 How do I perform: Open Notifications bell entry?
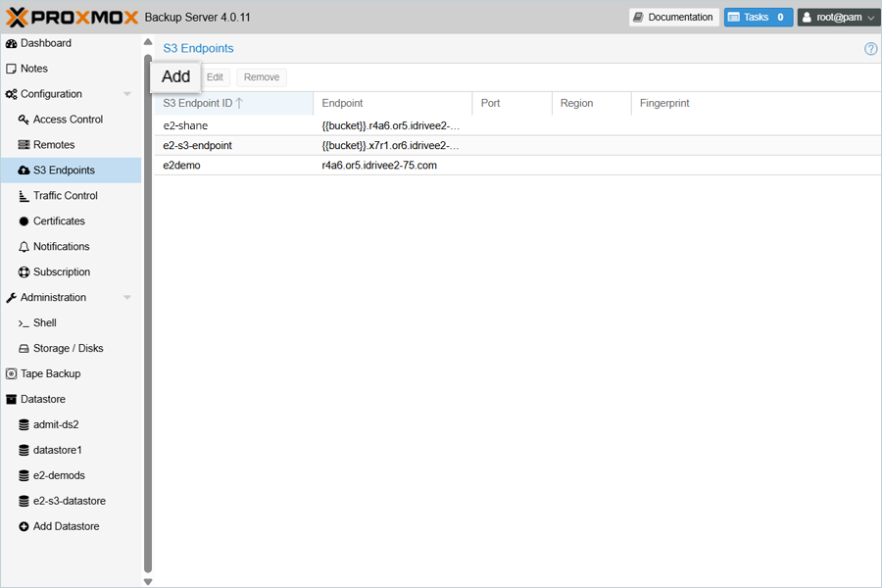pyautogui.click(x=61, y=247)
